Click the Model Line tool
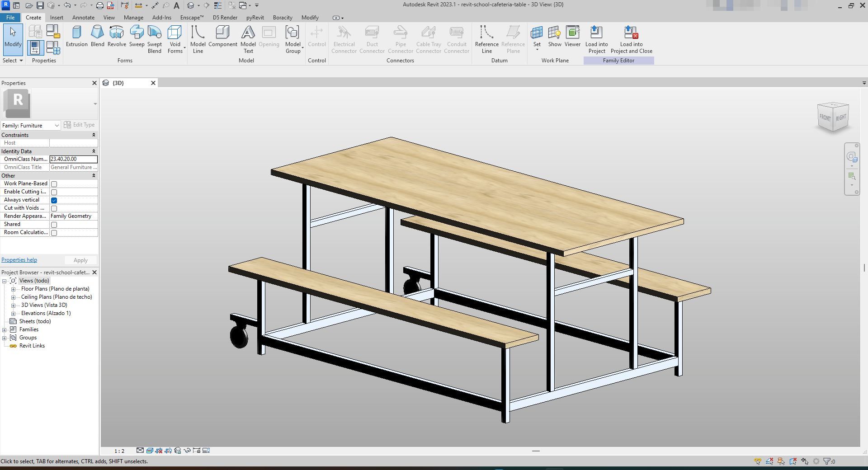Image resolution: width=868 pixels, height=470 pixels. pyautogui.click(x=198, y=39)
